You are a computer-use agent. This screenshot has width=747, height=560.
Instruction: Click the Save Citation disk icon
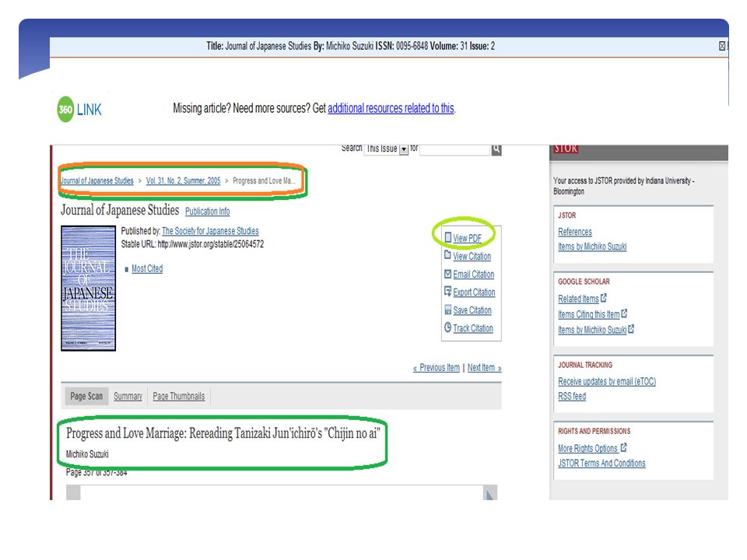[447, 310]
